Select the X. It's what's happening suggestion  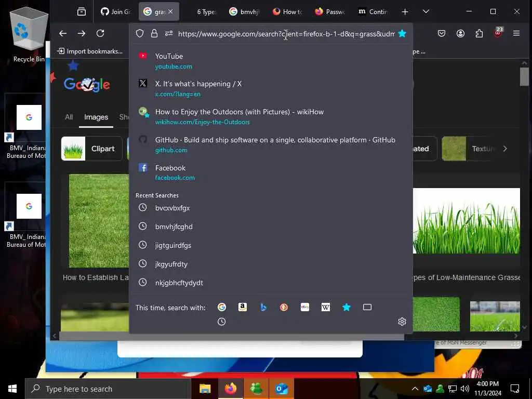point(271,88)
